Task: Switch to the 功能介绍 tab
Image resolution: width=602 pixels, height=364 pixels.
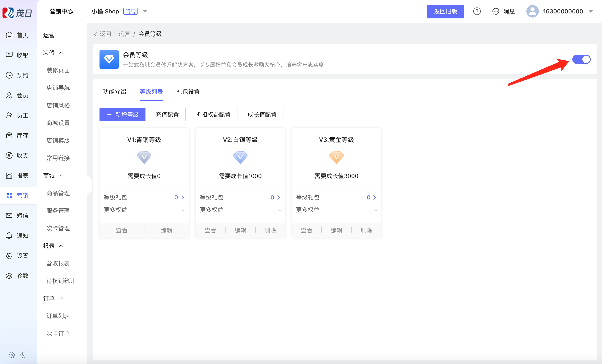Action: [114, 92]
